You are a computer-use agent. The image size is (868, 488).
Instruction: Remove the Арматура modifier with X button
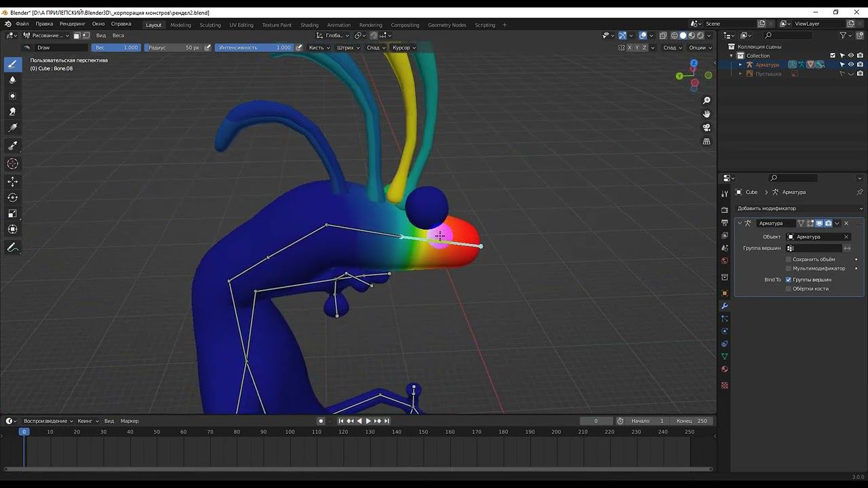point(846,223)
